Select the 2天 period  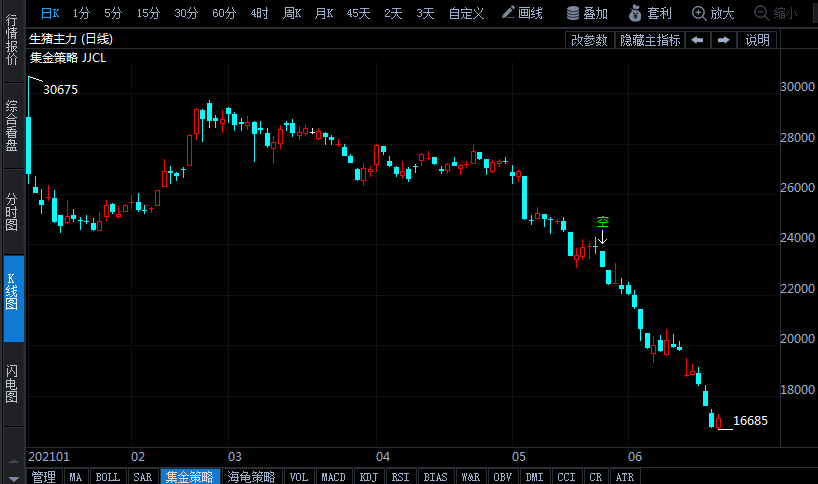pos(393,14)
